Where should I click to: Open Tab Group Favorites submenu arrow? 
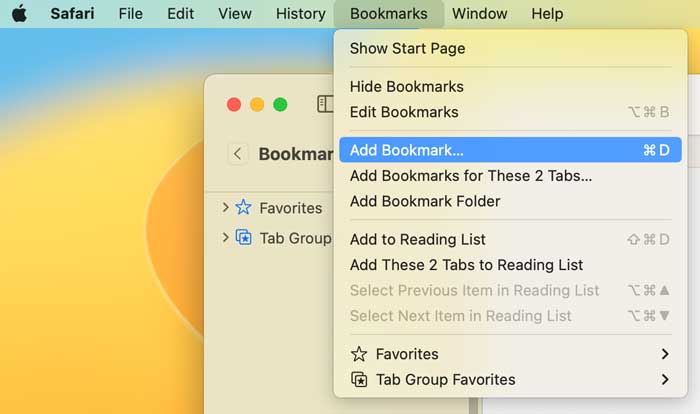click(665, 380)
